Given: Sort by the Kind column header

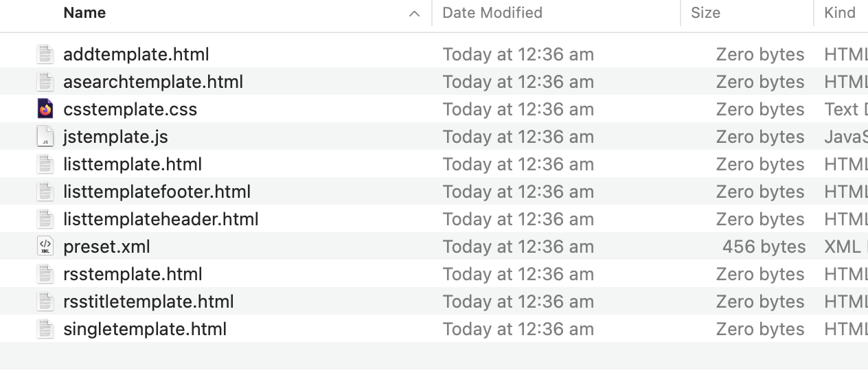Looking at the screenshot, I should [840, 13].
